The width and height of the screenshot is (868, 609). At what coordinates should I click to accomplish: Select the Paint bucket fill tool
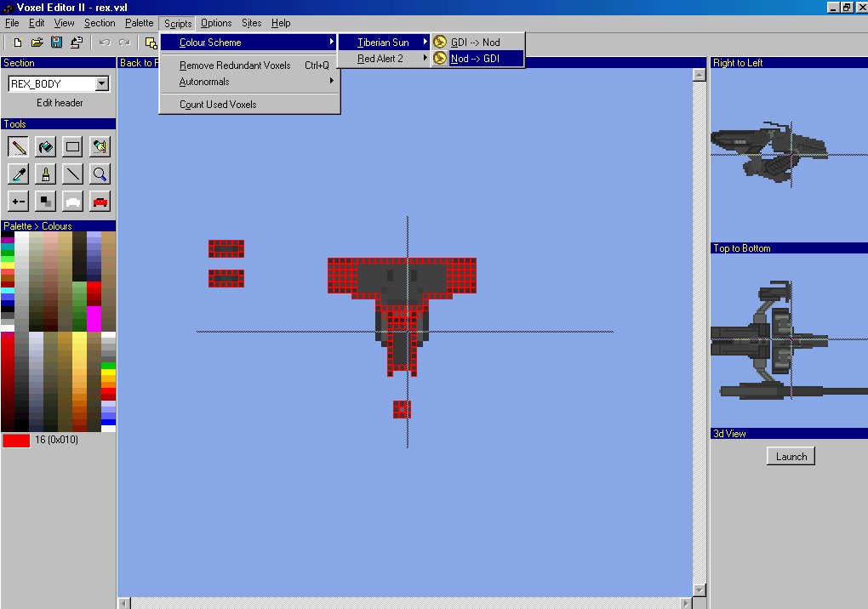tap(45, 147)
